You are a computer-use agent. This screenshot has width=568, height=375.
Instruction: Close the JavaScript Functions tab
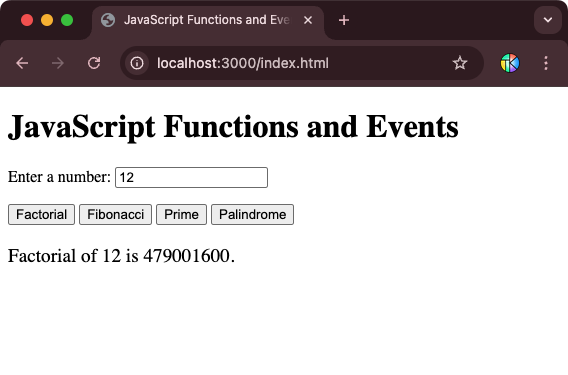(x=308, y=20)
